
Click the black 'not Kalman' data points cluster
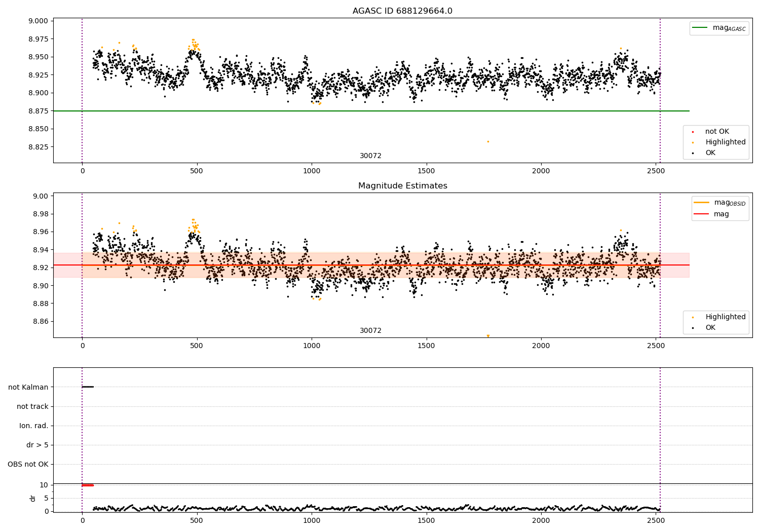pos(88,387)
